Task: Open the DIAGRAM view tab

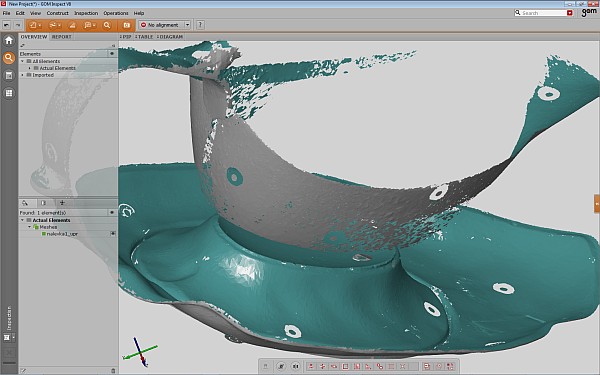Action: 170,37
